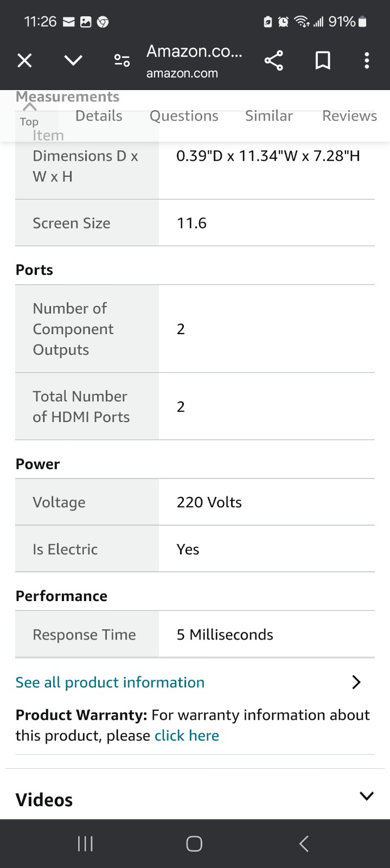The width and height of the screenshot is (390, 868).
Task: Expand the Videos section chevron
Action: click(x=367, y=796)
